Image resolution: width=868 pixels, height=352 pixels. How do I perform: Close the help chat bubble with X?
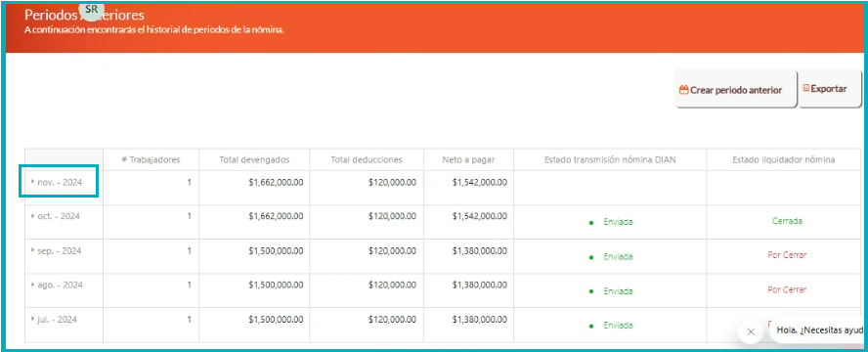pyautogui.click(x=751, y=332)
